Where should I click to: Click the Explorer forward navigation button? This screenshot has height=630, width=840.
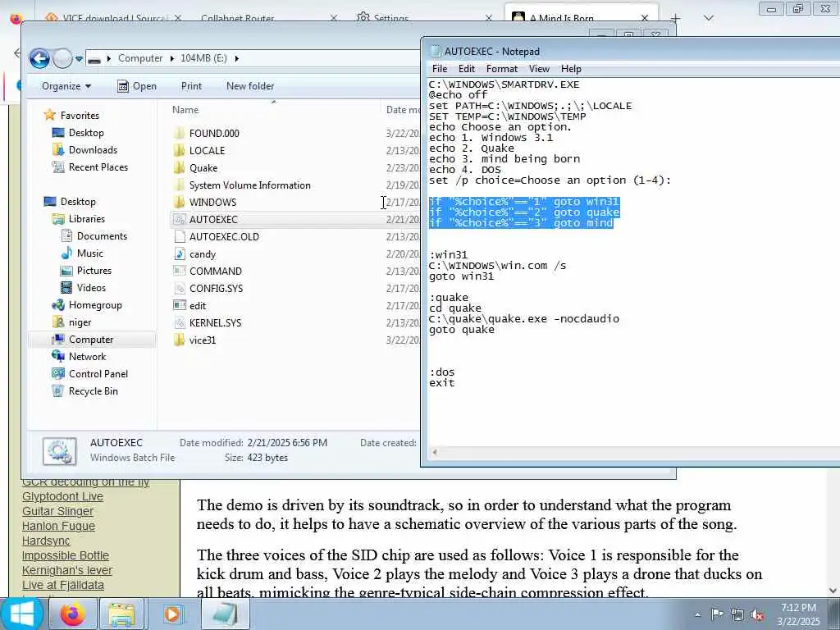point(62,58)
